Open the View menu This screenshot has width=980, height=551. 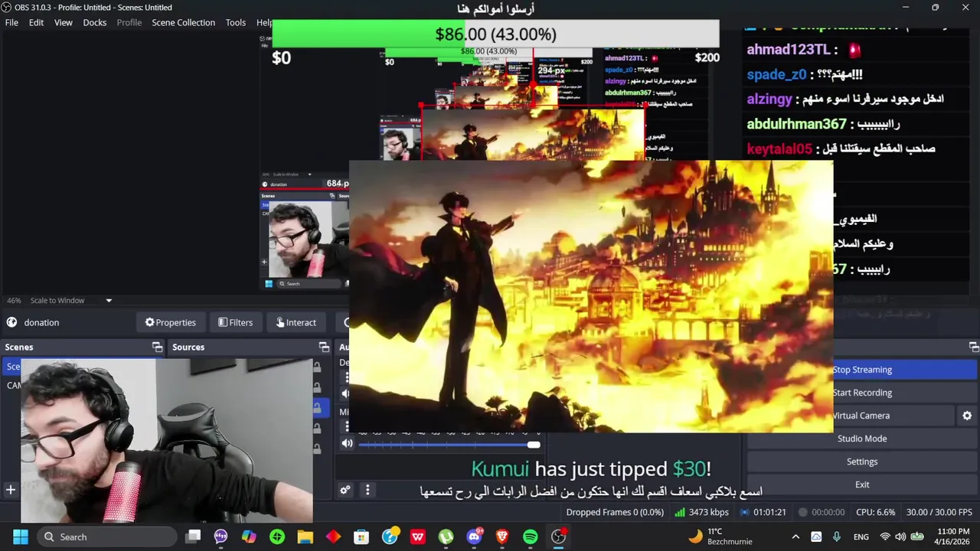pos(63,22)
